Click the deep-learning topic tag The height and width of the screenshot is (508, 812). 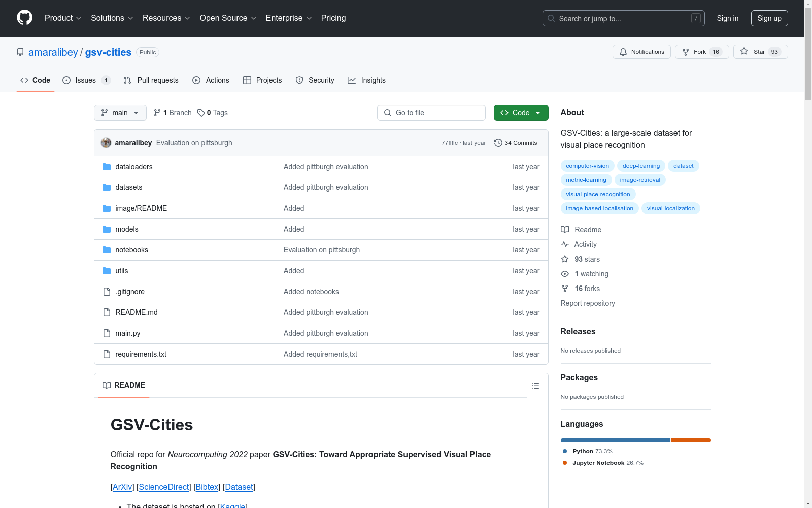point(641,166)
